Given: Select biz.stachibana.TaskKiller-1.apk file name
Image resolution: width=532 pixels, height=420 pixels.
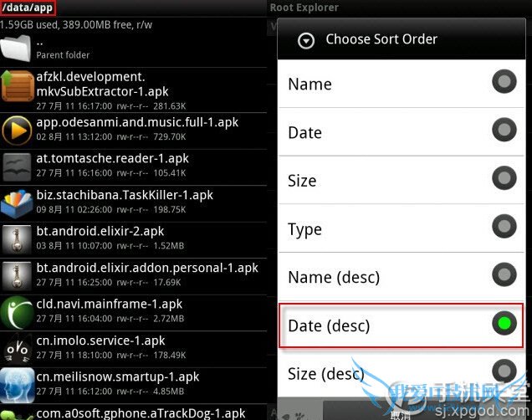Looking at the screenshot, I should (125, 195).
